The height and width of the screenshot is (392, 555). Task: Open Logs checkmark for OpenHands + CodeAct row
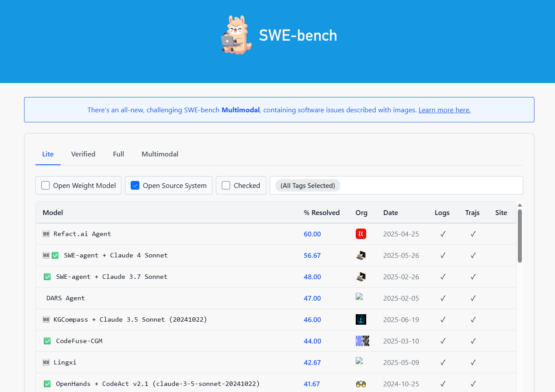443,384
